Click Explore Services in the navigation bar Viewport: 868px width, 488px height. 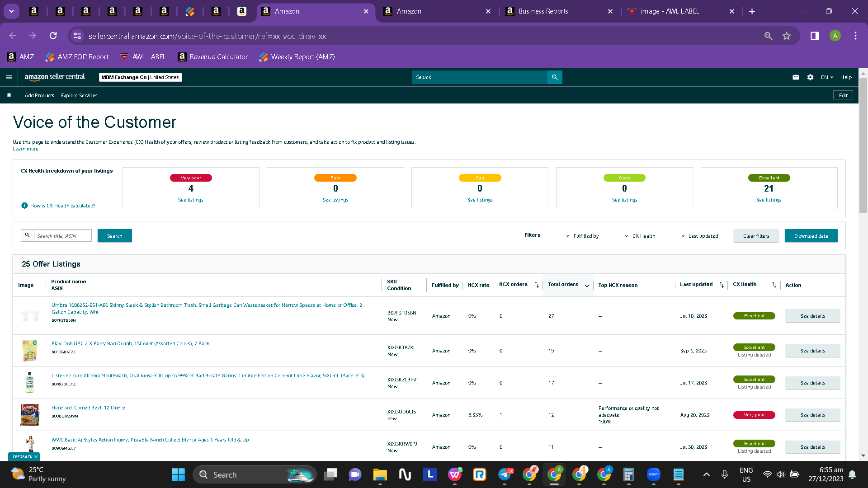point(79,95)
